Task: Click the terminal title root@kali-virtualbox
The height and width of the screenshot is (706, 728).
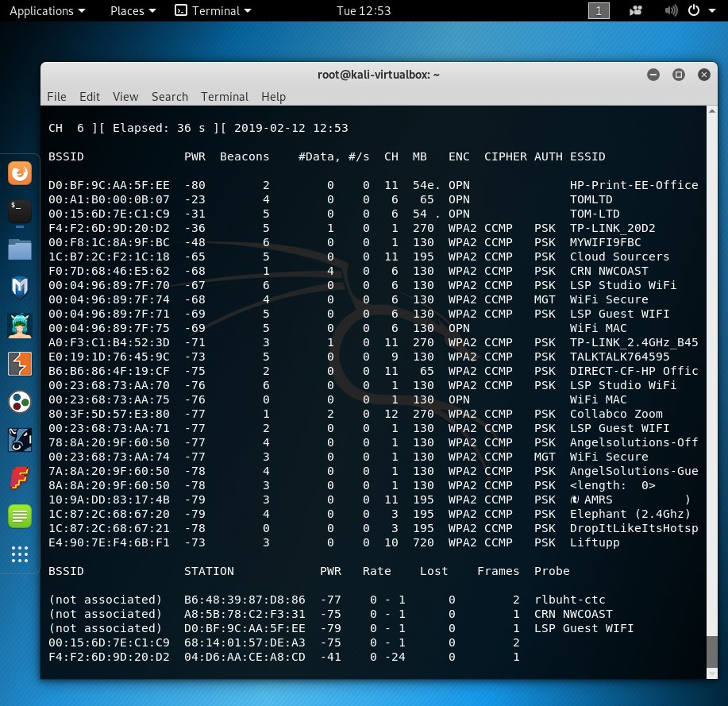Action: [x=379, y=75]
